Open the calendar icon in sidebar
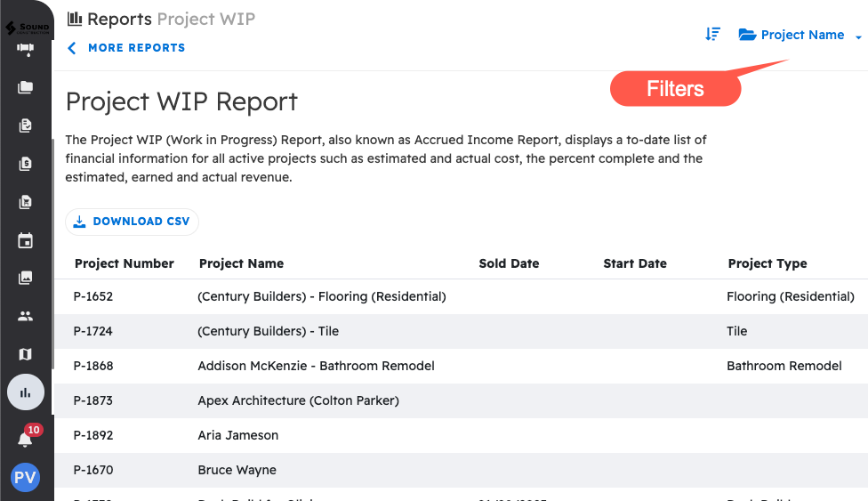 point(26,240)
